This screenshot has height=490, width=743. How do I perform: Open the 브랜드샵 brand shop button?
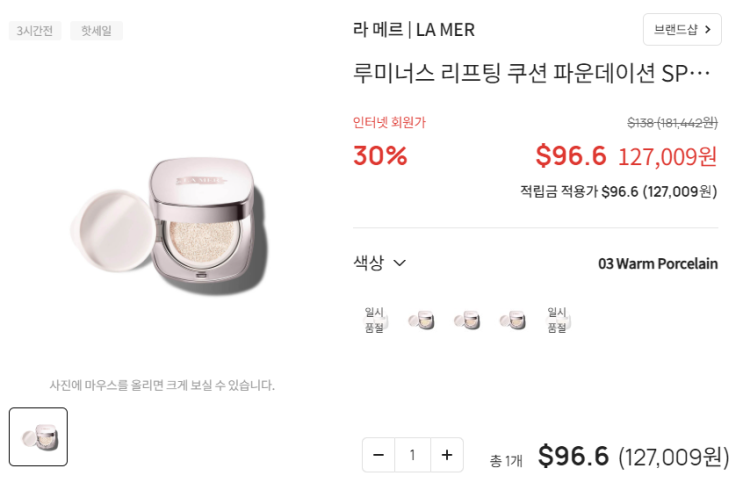pyautogui.click(x=682, y=30)
